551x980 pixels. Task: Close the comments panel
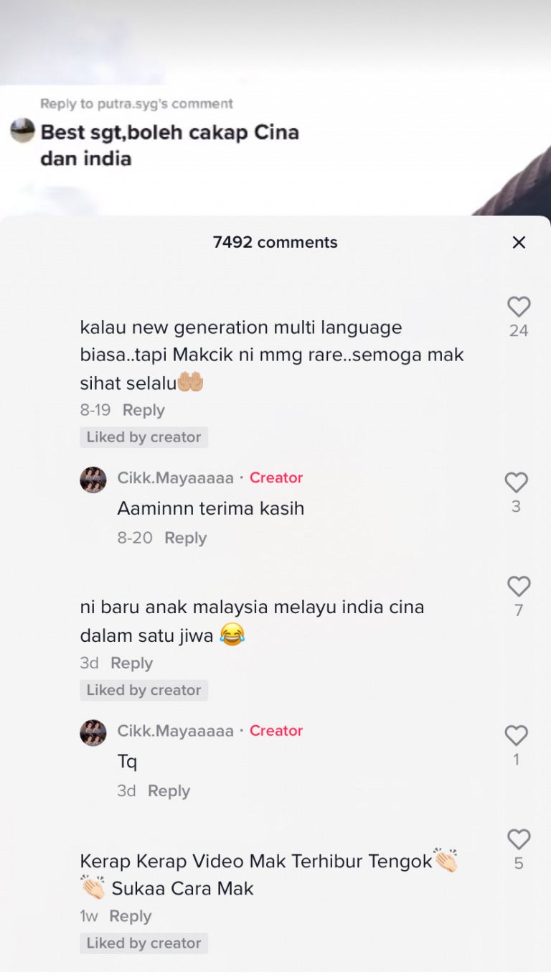(519, 243)
